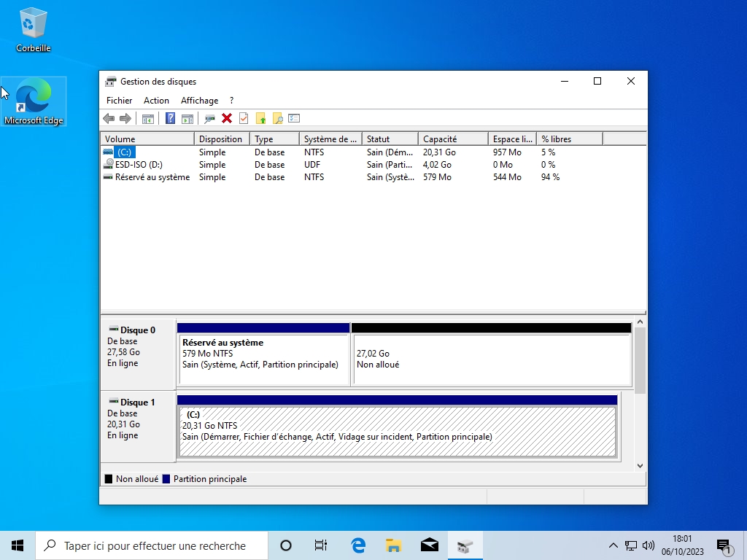Screen dimensions: 747x560
Task: Click the Disque 0 label box
Action: coord(137,353)
